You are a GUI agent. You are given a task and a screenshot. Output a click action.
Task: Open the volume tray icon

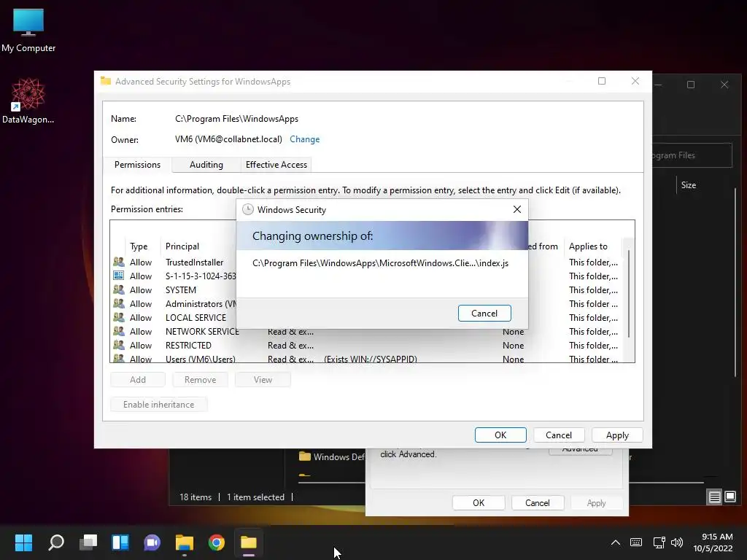point(676,542)
